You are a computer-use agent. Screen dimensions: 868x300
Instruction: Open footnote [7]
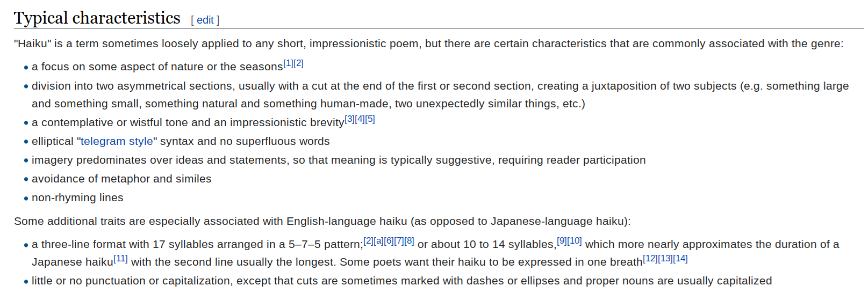click(x=399, y=241)
